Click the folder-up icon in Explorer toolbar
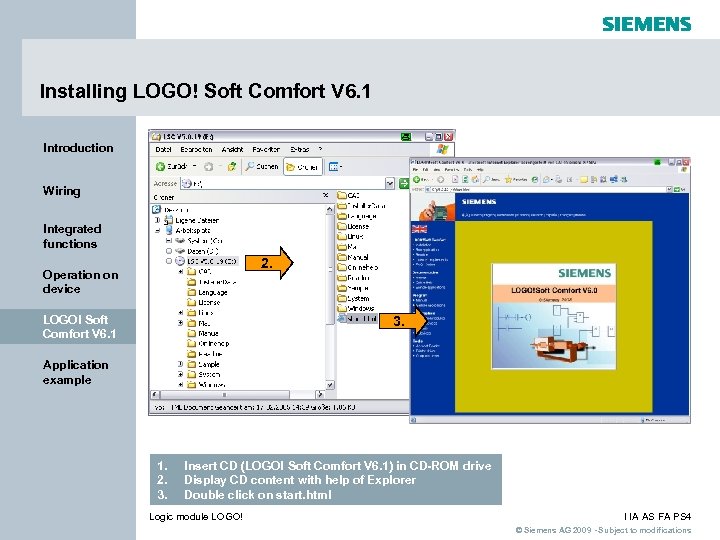This screenshot has width=720, height=540. click(x=232, y=166)
